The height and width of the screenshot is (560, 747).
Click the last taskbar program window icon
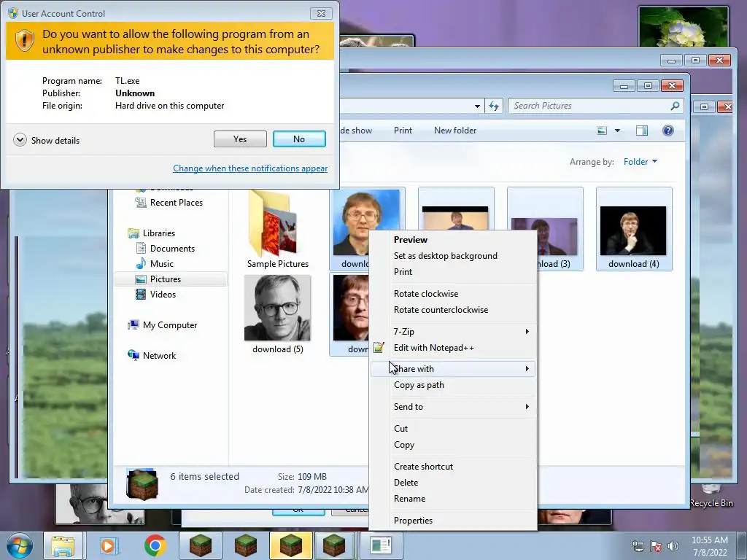click(x=381, y=545)
